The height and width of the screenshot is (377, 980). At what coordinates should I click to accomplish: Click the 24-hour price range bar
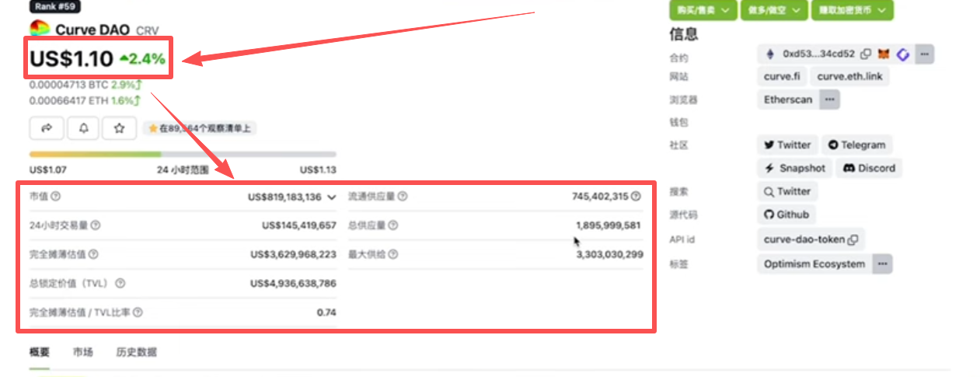point(183,154)
